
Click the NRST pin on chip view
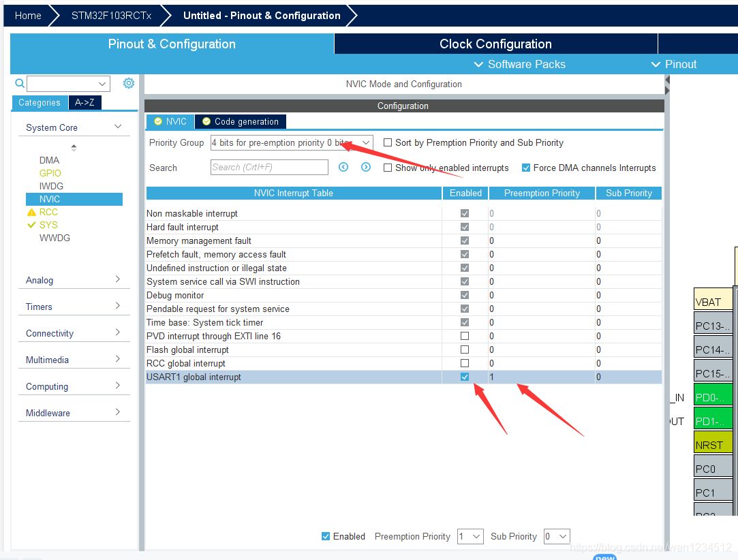pyautogui.click(x=713, y=444)
